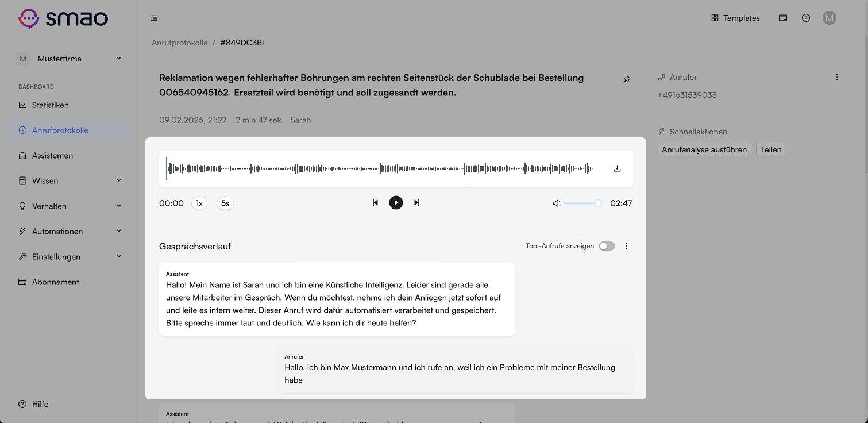Click the Assistenten headset icon
The image size is (868, 423).
pyautogui.click(x=22, y=156)
